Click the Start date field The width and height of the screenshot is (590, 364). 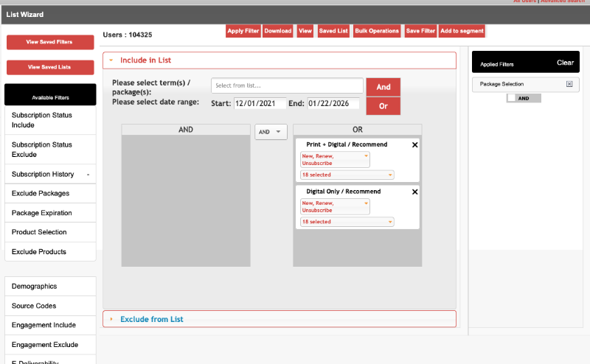(x=260, y=104)
